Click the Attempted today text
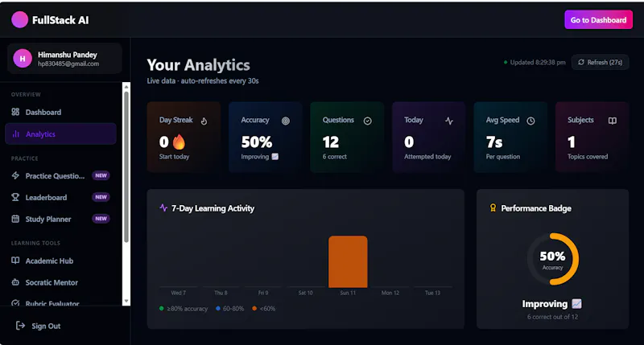Viewport: 644px width, 345px height. click(427, 156)
